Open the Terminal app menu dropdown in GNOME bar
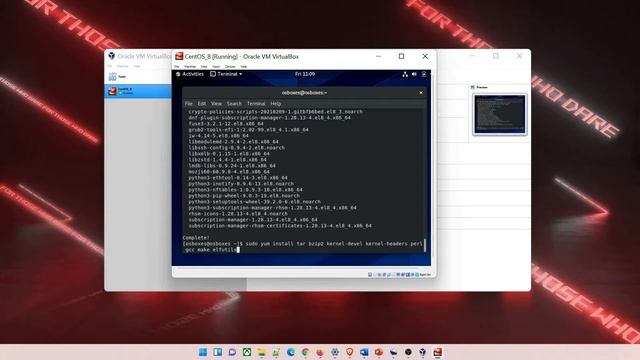 (226, 74)
